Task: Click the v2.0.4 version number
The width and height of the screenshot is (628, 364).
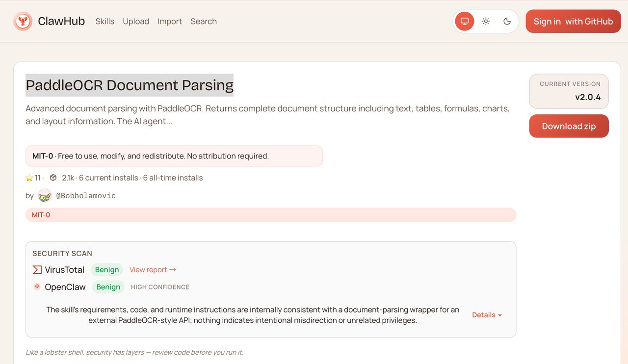Action: click(x=588, y=97)
